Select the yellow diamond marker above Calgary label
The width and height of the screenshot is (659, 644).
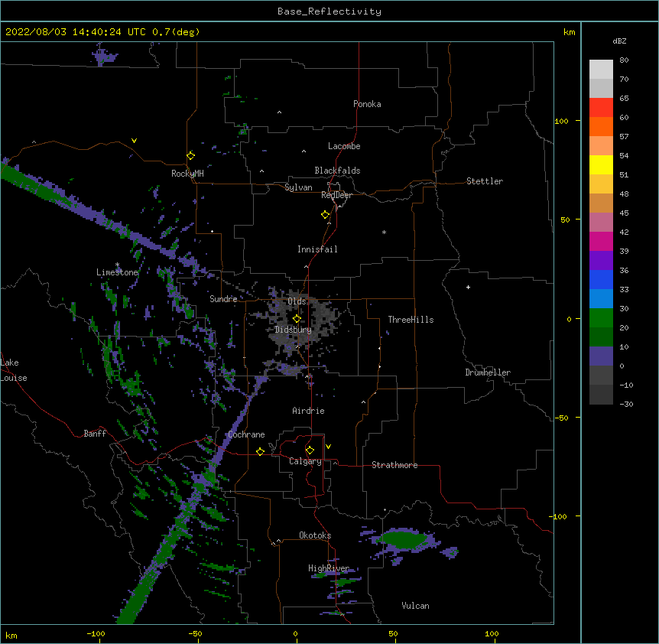[310, 450]
